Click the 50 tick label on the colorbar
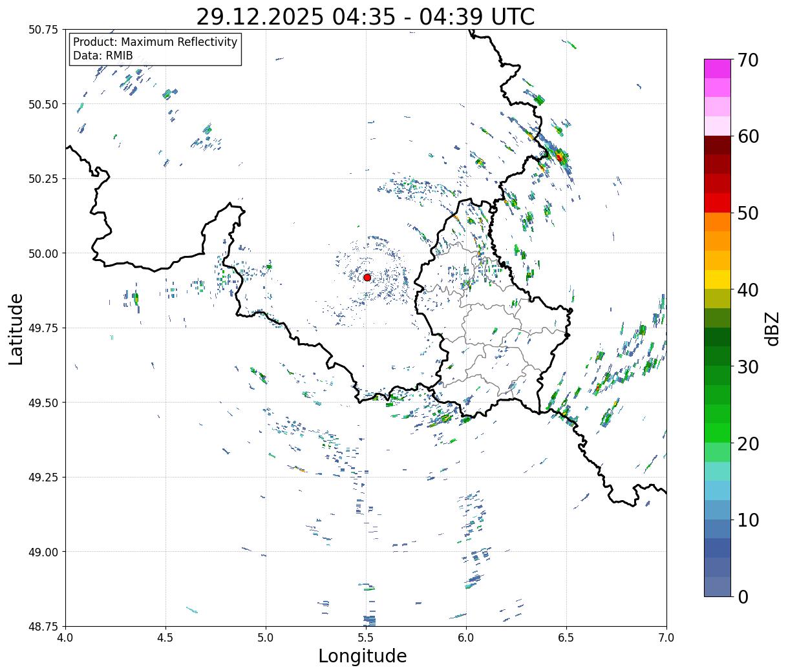 (x=748, y=213)
